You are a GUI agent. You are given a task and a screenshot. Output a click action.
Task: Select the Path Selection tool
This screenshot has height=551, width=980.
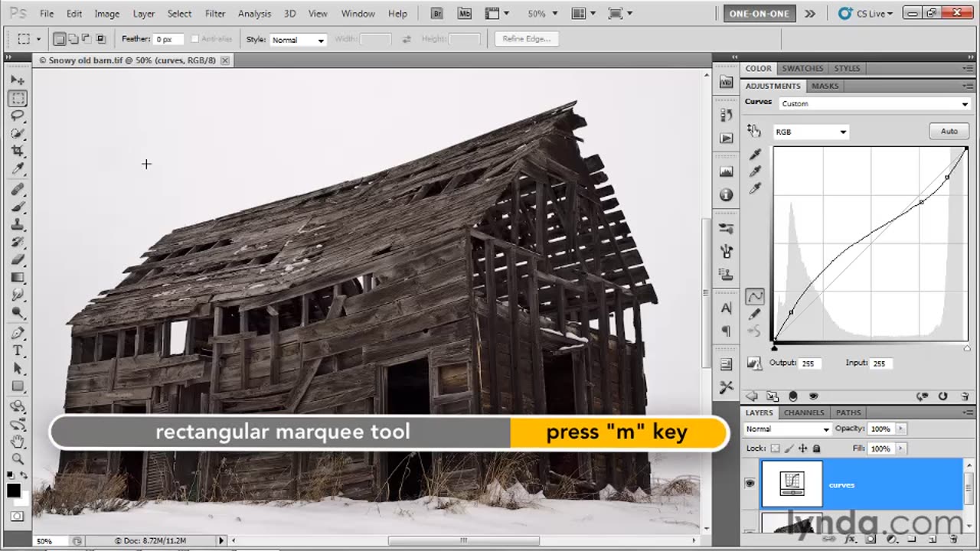[x=18, y=368]
